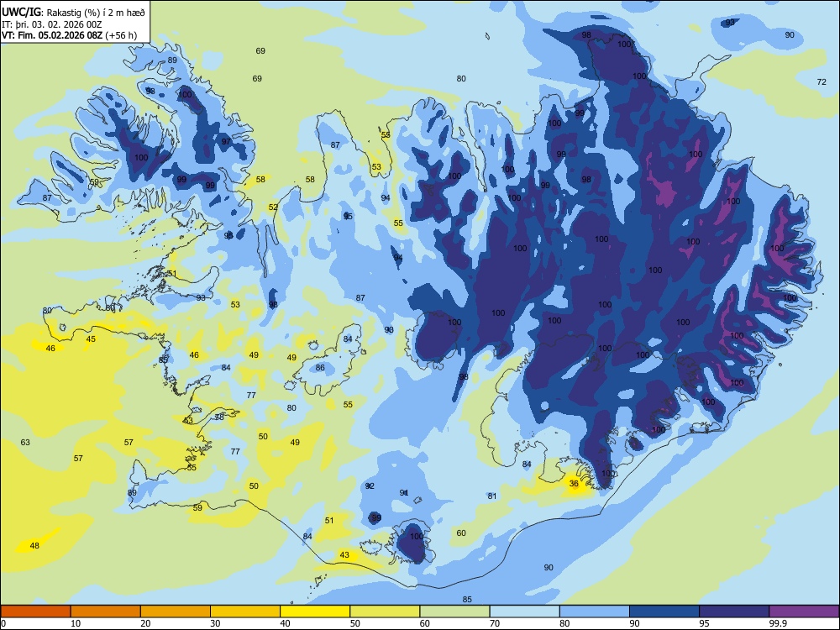Click the title 'UWC/IG: Rakastig (%) í 2 m hæð'
This screenshot has height=630, width=840.
(x=73, y=13)
